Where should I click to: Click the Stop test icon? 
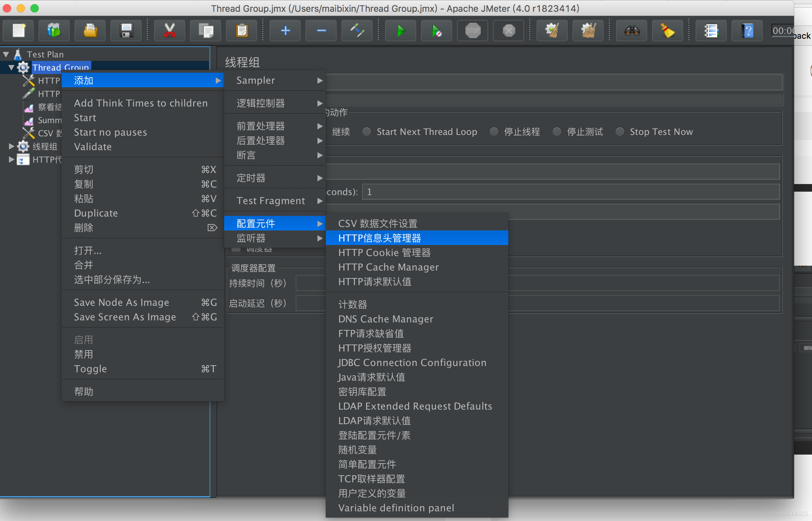point(473,31)
